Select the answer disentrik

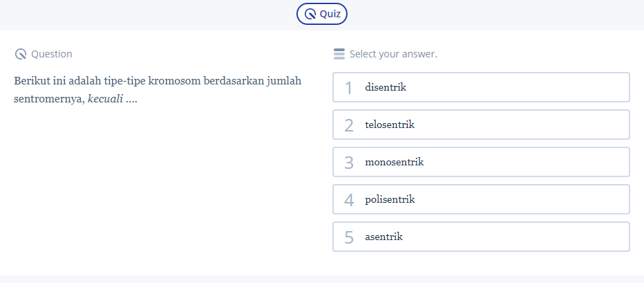pyautogui.click(x=481, y=87)
